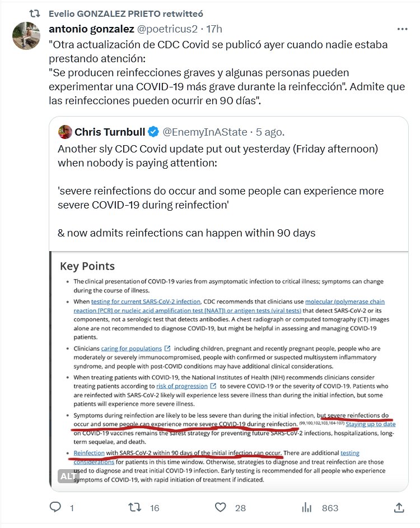Open the tweet's 17h timestamp link
The height and width of the screenshot is (528, 420).
(215, 29)
